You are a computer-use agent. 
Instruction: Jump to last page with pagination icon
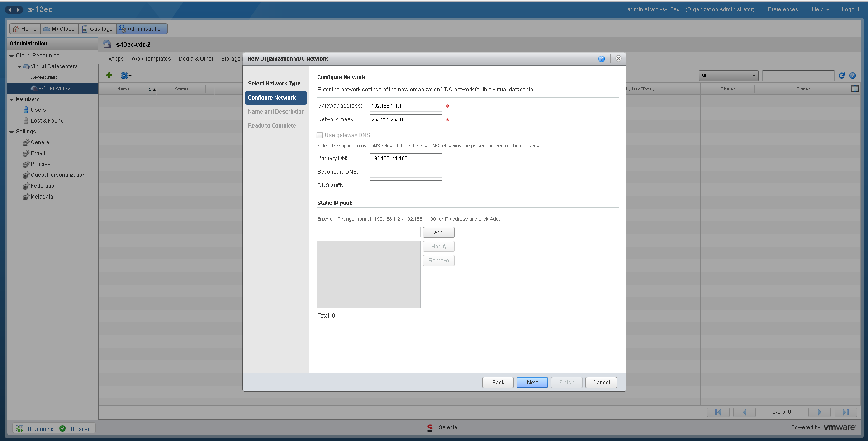click(x=845, y=412)
